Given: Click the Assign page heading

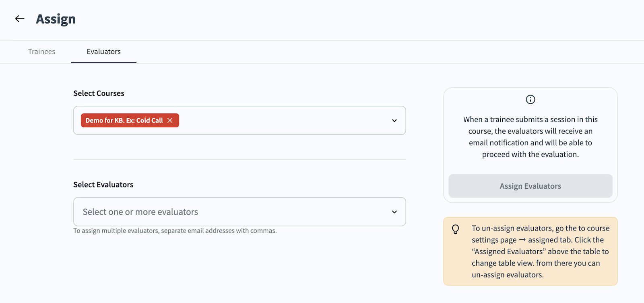Looking at the screenshot, I should tap(56, 19).
